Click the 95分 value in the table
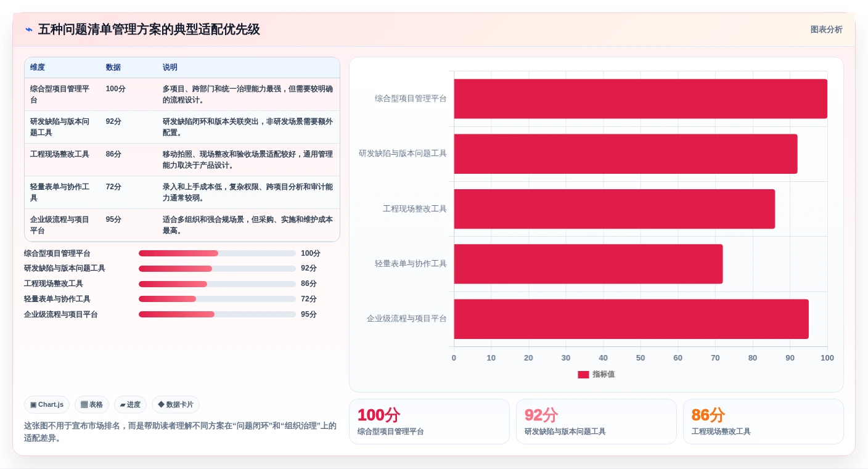Image resolution: width=868 pixels, height=469 pixels. [x=113, y=219]
